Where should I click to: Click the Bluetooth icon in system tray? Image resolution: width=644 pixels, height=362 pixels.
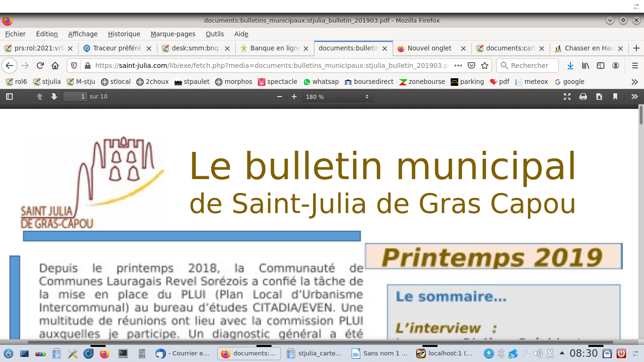[x=501, y=353]
